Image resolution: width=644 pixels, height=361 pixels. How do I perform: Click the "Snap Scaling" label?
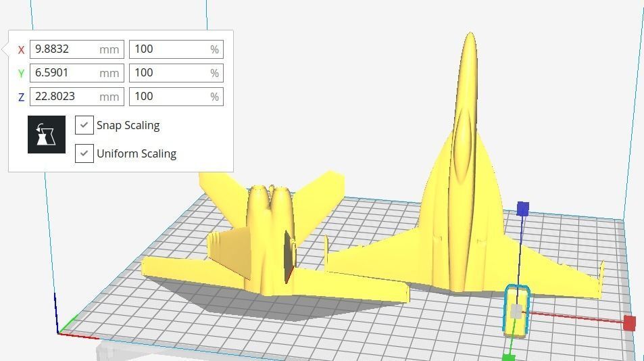click(128, 125)
